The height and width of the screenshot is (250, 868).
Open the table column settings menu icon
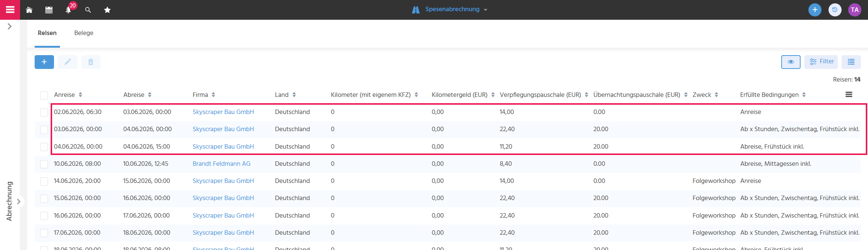(x=849, y=95)
